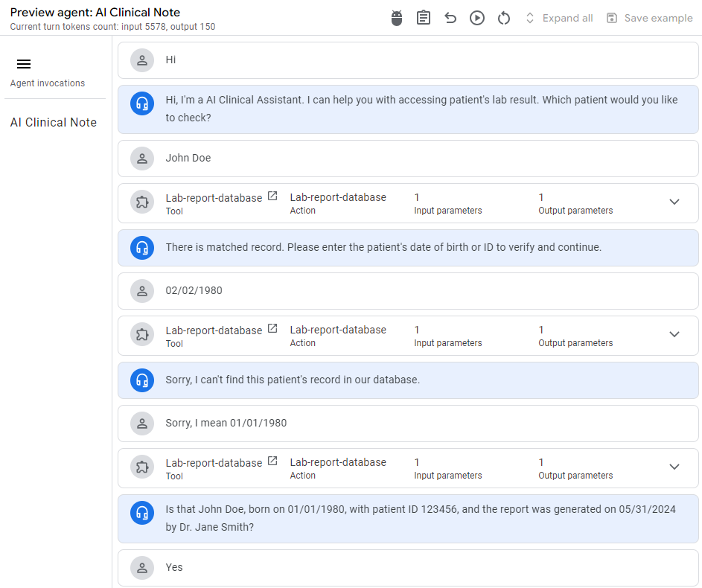Click puzzle tool icon in Lab-report-database row below 'Sorry, I mean'
Screen dimensions: 702x588
tap(142, 467)
